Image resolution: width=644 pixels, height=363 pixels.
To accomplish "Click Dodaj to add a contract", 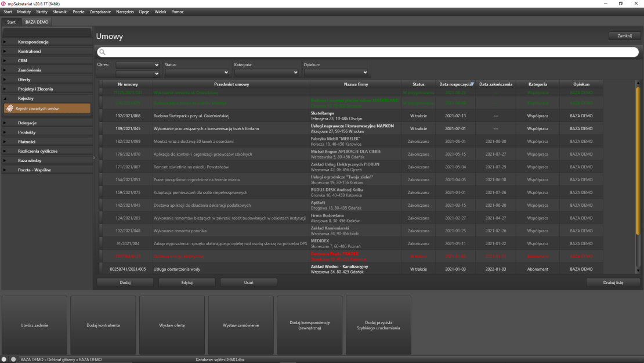I will [x=125, y=283].
